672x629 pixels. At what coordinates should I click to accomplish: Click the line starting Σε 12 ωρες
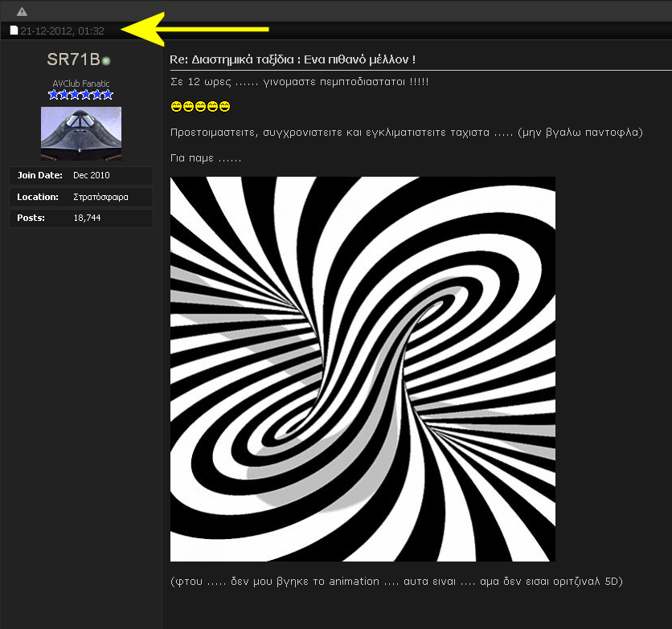tap(300, 82)
